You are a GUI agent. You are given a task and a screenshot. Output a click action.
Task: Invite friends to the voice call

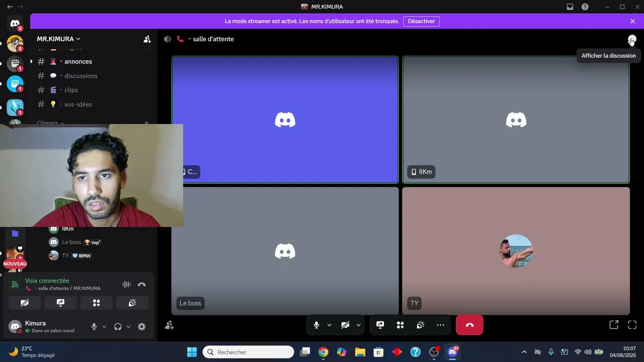[170, 325]
